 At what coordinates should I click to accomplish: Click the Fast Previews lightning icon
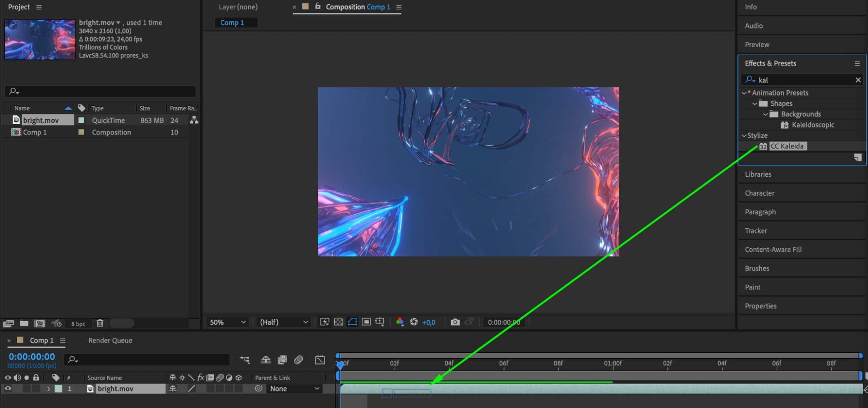click(324, 322)
